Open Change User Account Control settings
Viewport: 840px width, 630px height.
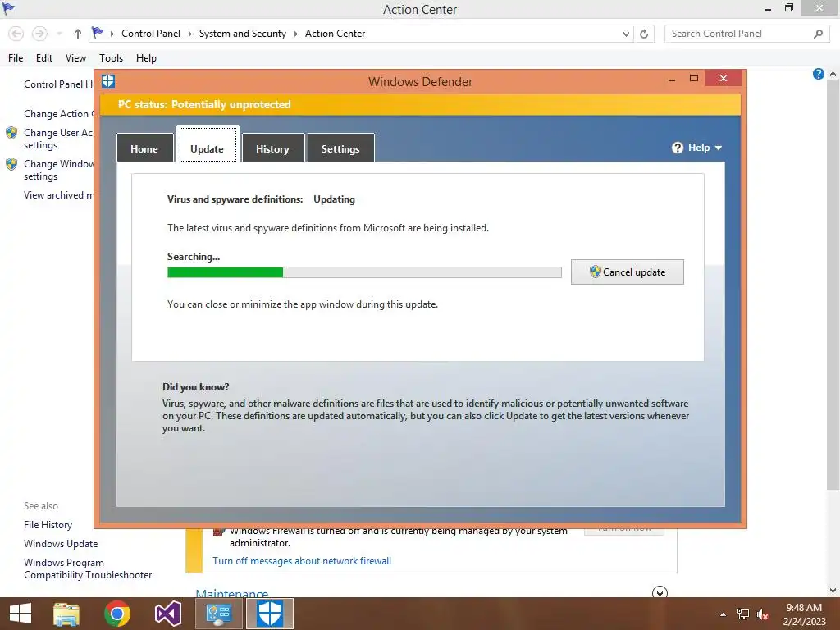58,139
